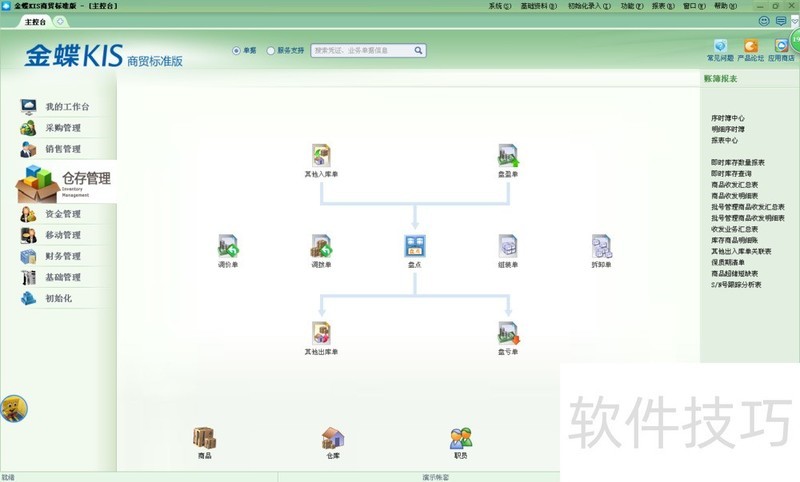800x482 pixels.
Task: Open the 商品超储短缺表 link
Action: (x=735, y=273)
